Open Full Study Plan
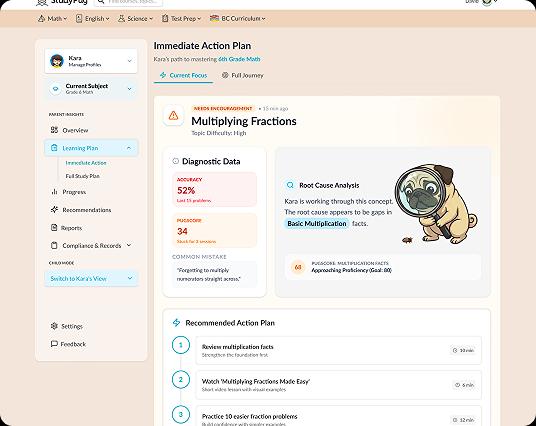 click(x=82, y=176)
